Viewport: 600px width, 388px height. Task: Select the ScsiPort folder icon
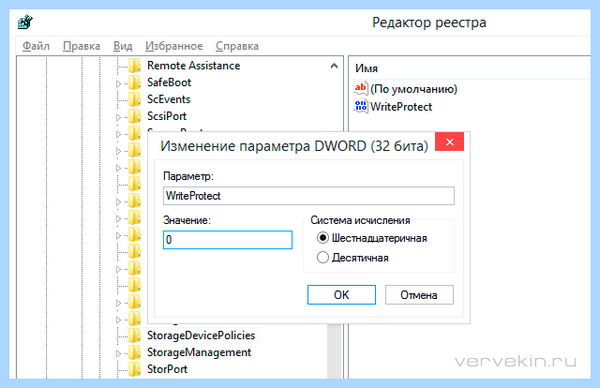click(x=135, y=116)
